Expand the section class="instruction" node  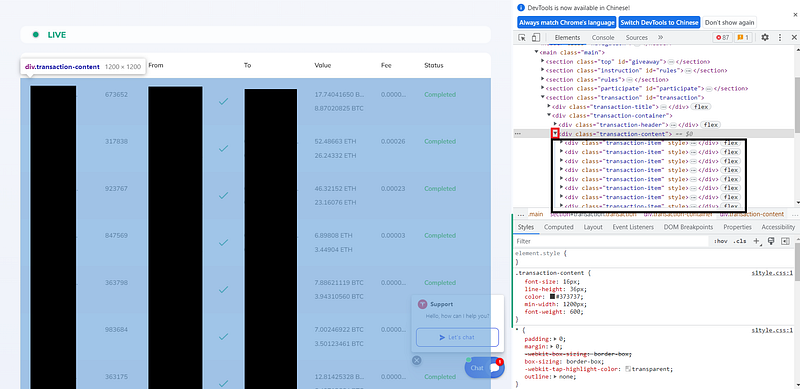543,70
